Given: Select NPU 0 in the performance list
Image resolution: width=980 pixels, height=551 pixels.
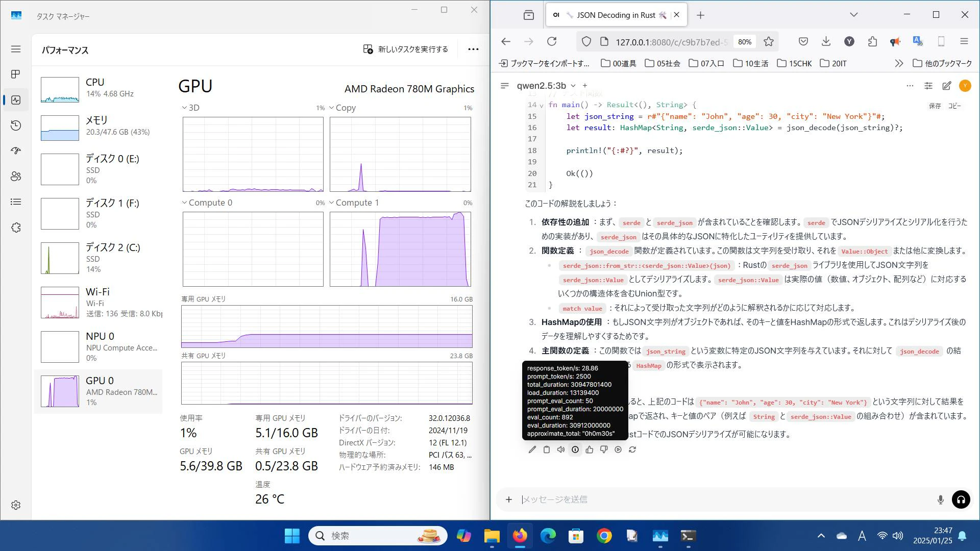Looking at the screenshot, I should (99, 346).
